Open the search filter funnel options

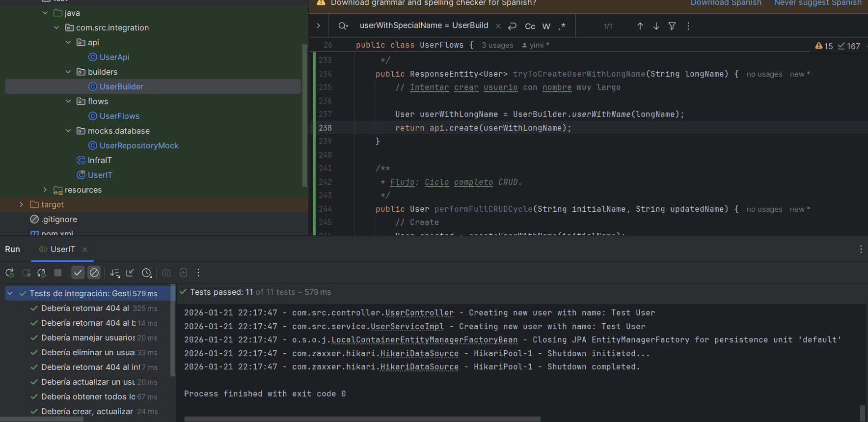(x=672, y=26)
